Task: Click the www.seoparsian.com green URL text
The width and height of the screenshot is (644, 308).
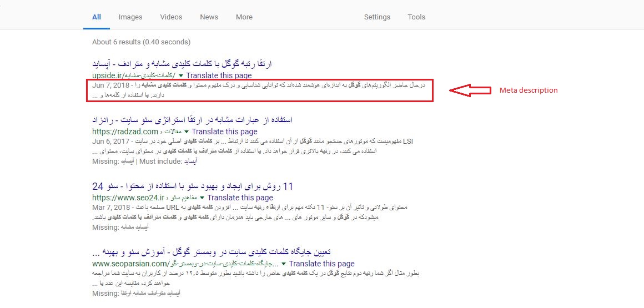Action: (185, 264)
